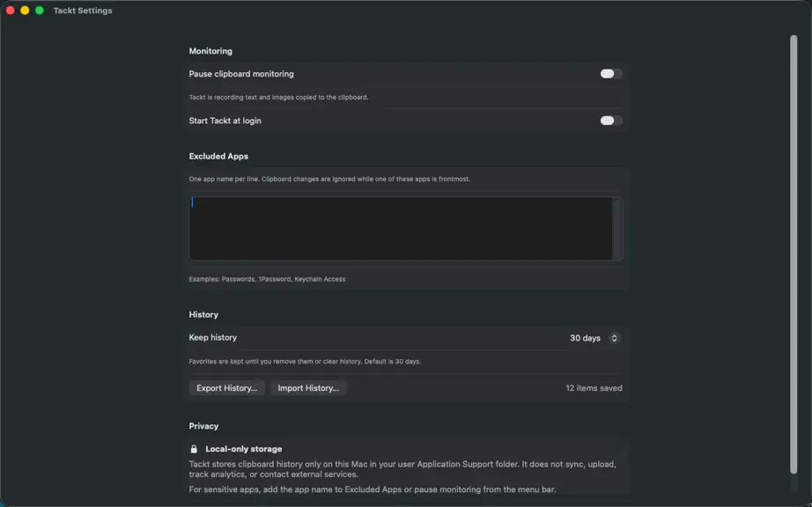Click the Privacy section heading
This screenshot has height=507, width=812.
[203, 426]
